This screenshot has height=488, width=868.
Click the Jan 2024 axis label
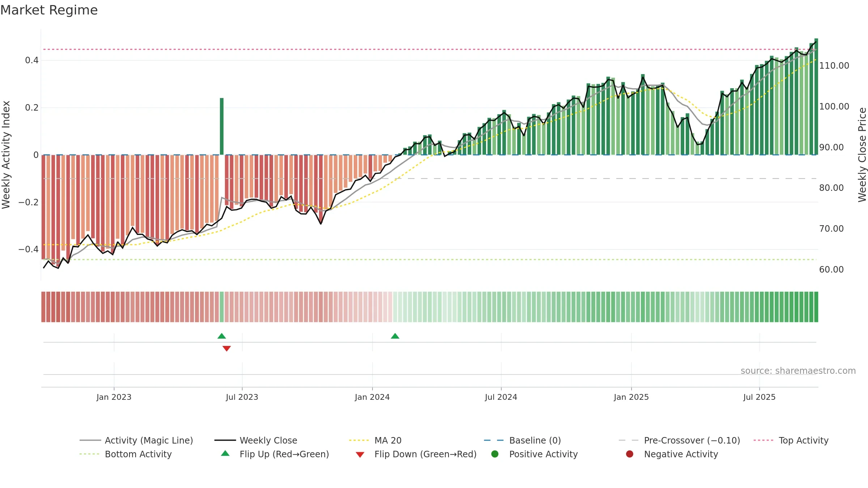pyautogui.click(x=372, y=397)
